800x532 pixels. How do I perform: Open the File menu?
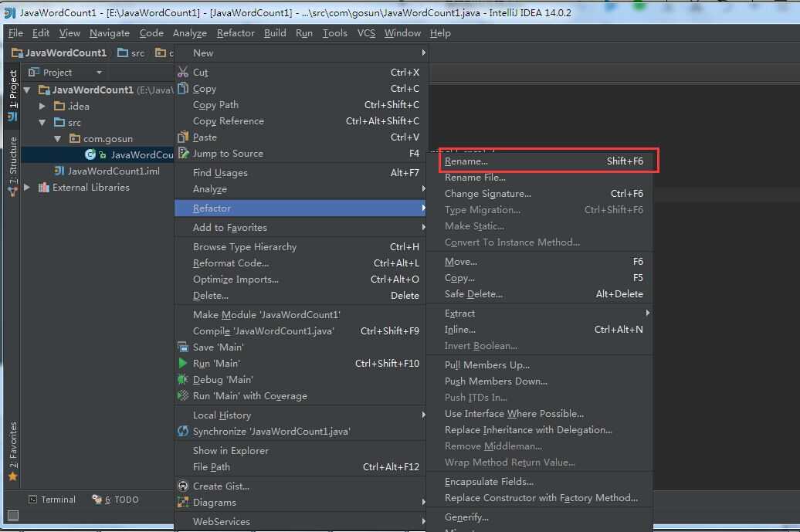tap(15, 33)
